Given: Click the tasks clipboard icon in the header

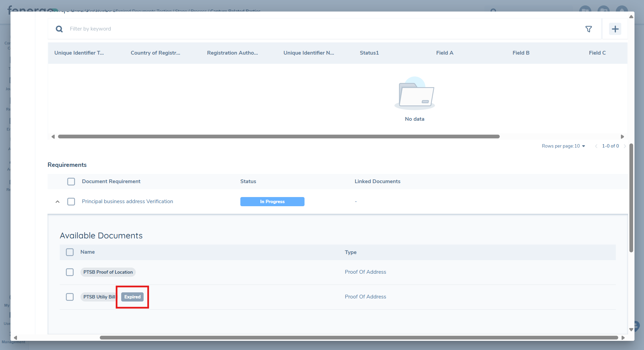Looking at the screenshot, I should tap(585, 9).
